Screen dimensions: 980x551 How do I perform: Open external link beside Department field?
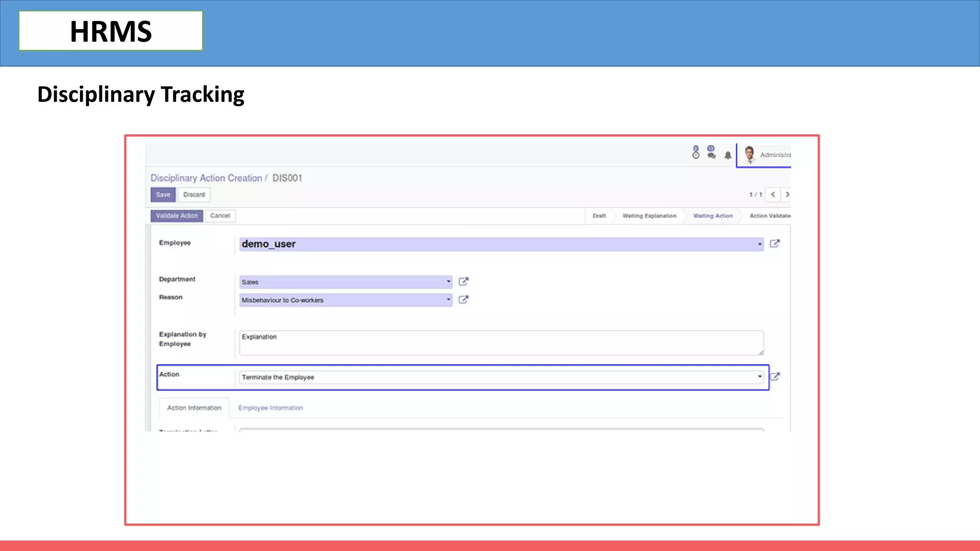(x=463, y=282)
